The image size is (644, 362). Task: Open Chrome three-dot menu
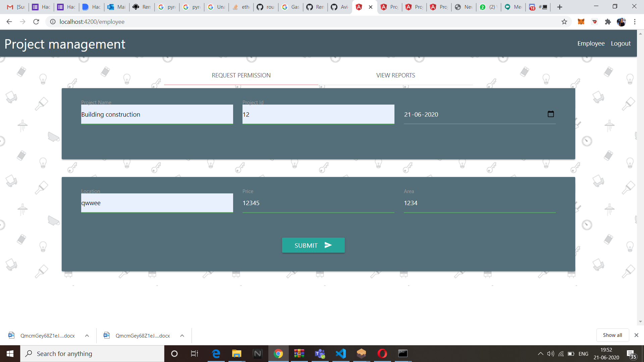tap(635, 22)
